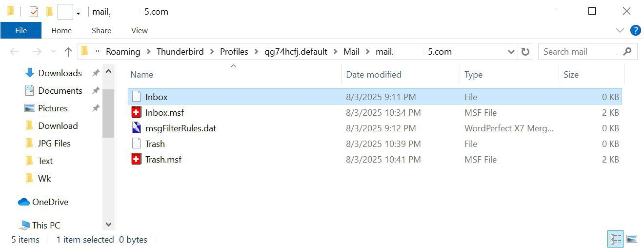This screenshot has width=644, height=248.
Task: Go up one folder level
Action: tap(68, 52)
